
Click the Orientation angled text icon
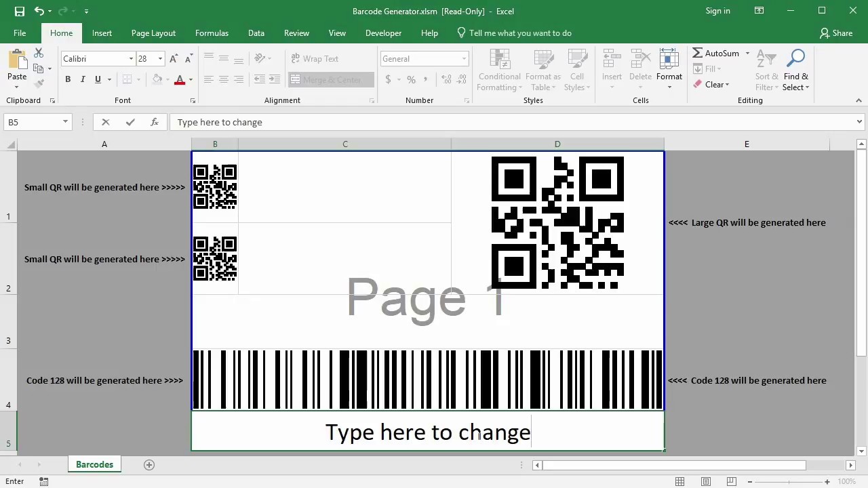click(x=260, y=59)
